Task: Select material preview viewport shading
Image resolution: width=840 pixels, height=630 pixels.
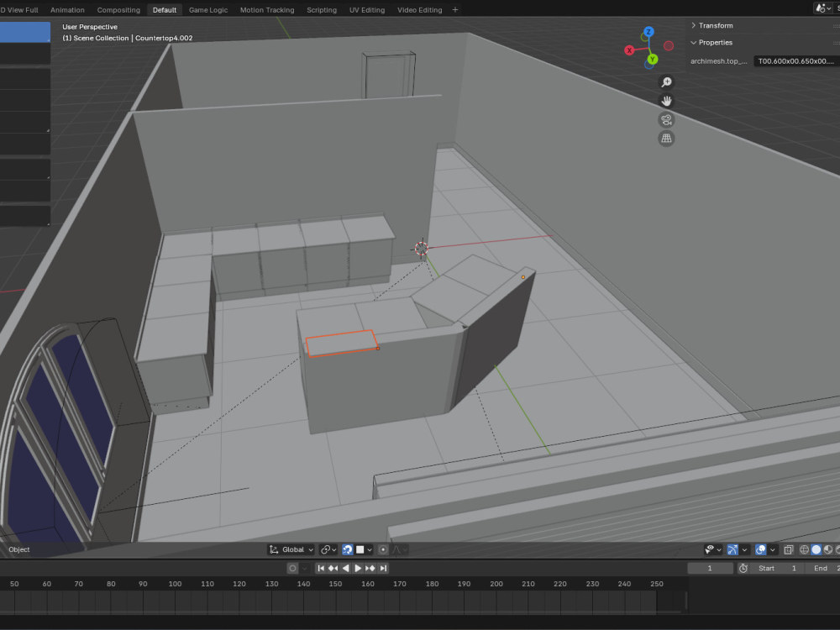Action: point(828,549)
